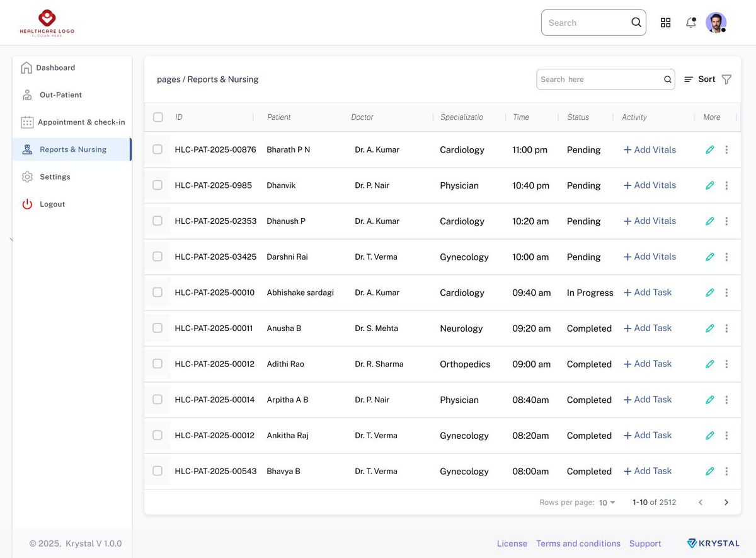Go to previous page of table
This screenshot has width=756, height=558.
(x=701, y=503)
